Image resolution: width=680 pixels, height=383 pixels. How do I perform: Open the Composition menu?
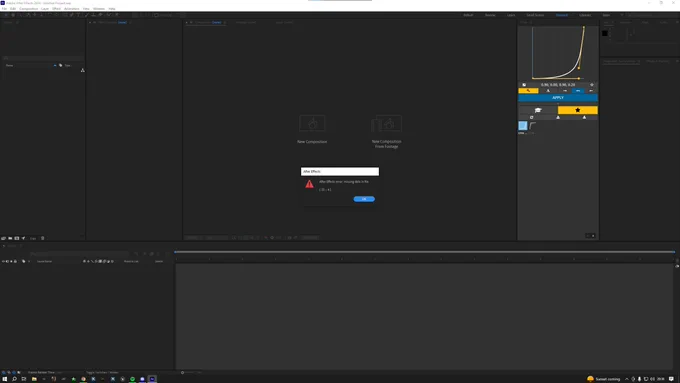29,9
